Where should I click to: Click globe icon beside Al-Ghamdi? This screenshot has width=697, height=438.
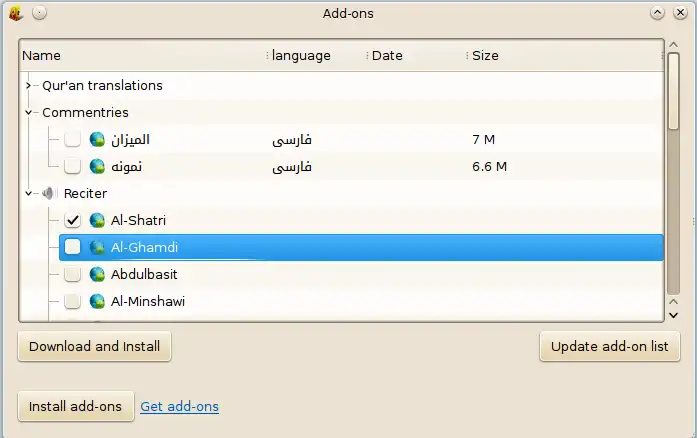(97, 247)
